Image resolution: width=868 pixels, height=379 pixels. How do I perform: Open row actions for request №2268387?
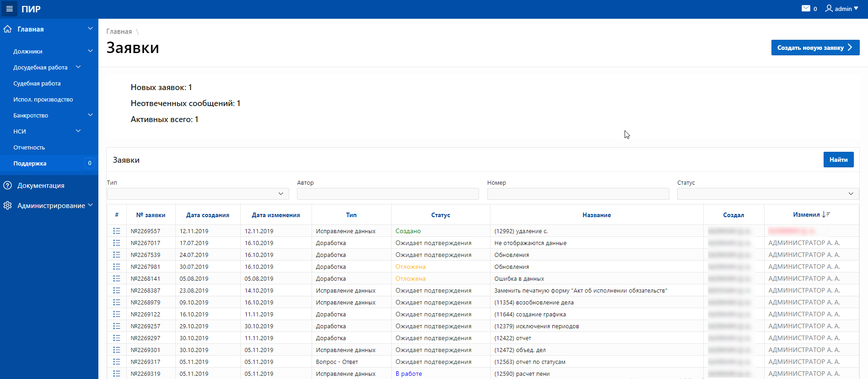[x=117, y=290]
